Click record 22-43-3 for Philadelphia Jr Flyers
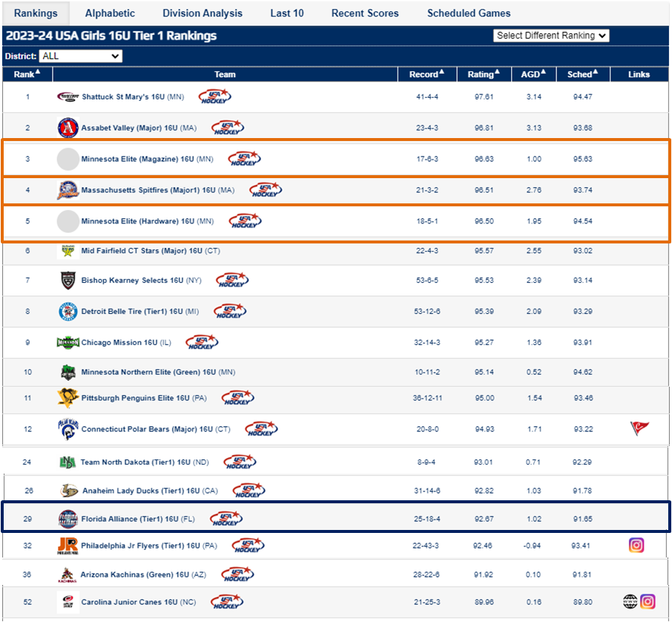Image resolution: width=672 pixels, height=622 pixels. tap(425, 546)
